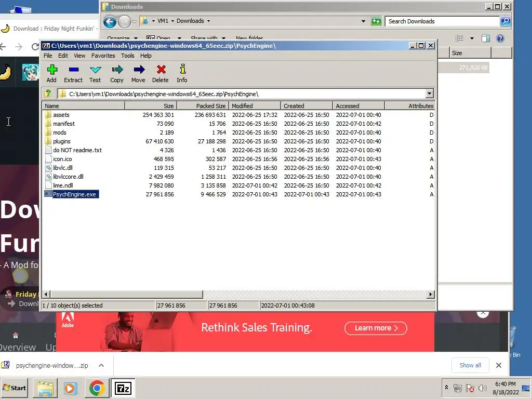Select the do NOT readme.txt file

pyautogui.click(x=77, y=150)
